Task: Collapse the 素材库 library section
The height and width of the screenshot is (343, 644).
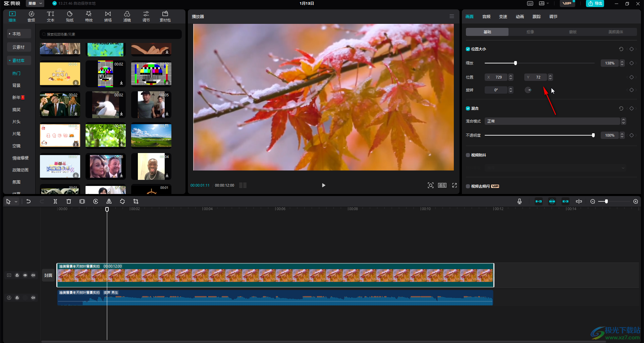Action: point(19,61)
